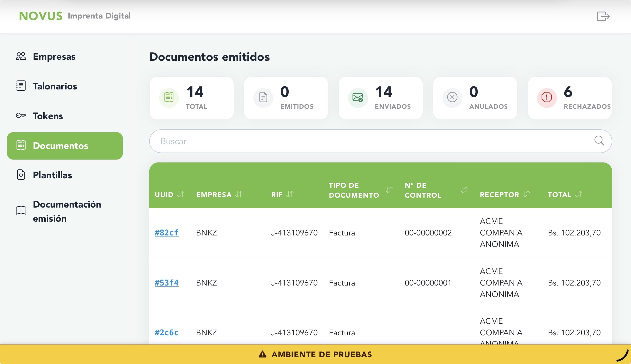Click the Documentación book icon
The width and height of the screenshot is (631, 364).
click(21, 210)
